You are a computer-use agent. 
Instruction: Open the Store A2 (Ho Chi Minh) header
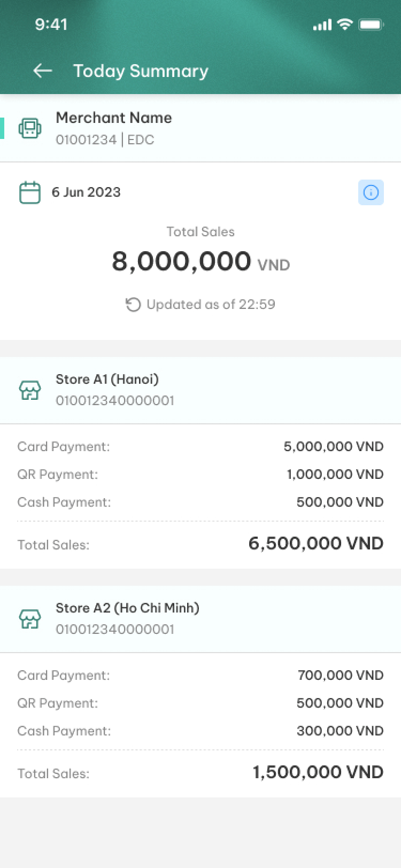tap(200, 619)
